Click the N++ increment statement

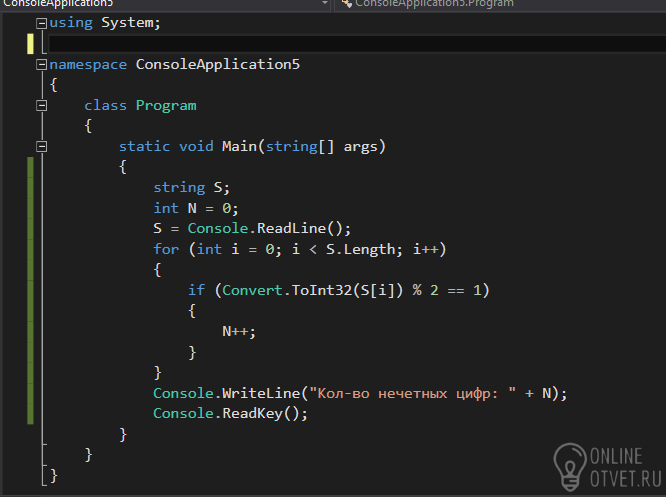(x=239, y=331)
